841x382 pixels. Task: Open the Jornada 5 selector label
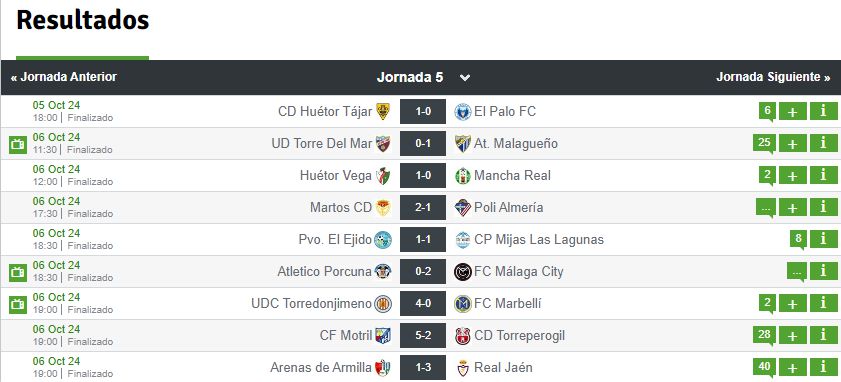[x=410, y=77]
